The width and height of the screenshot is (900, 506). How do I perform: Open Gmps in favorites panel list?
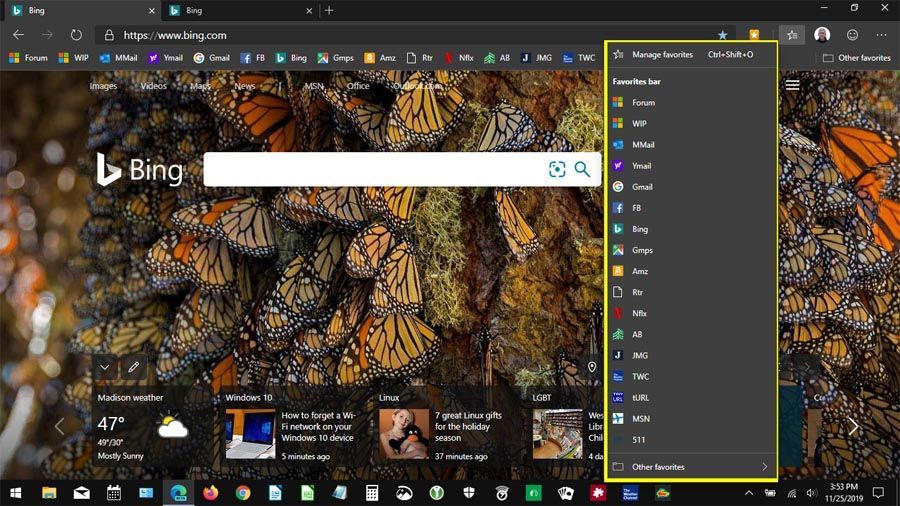pyautogui.click(x=691, y=250)
